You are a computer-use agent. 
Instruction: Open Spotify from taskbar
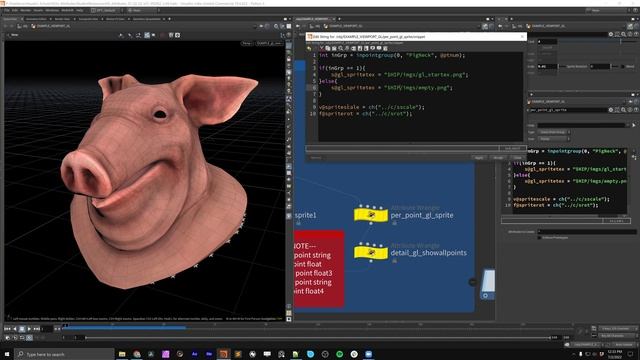(x=340, y=354)
